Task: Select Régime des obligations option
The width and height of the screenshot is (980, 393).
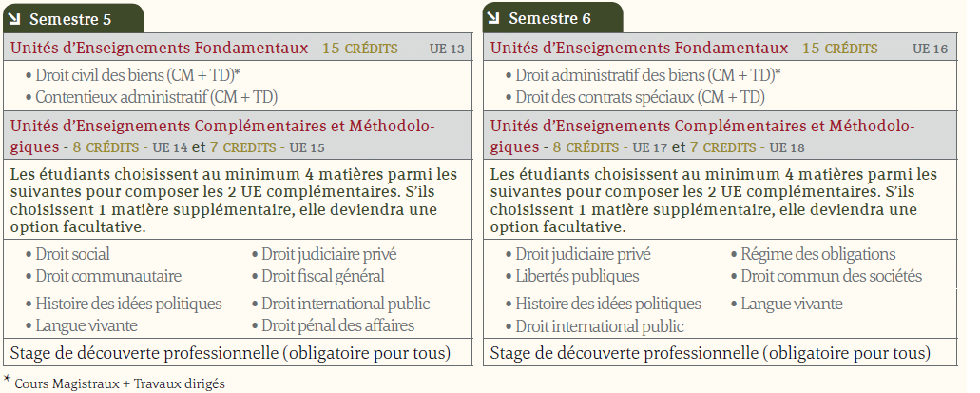Action: click(x=818, y=255)
